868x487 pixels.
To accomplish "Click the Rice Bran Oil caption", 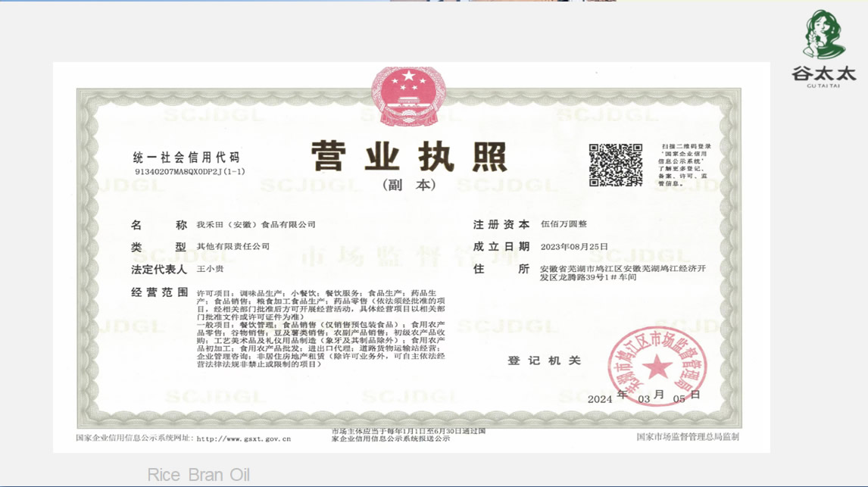I will coord(198,475).
